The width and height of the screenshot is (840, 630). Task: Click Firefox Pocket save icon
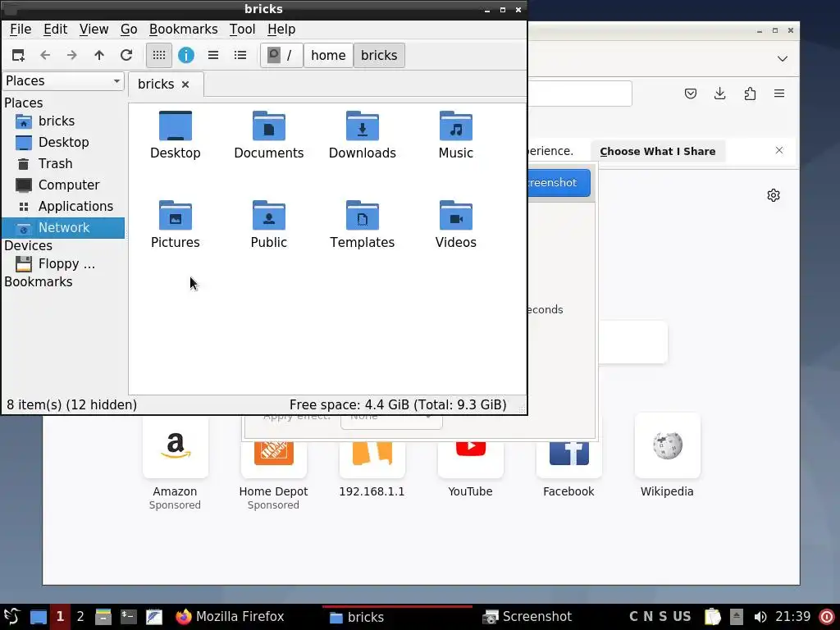click(691, 94)
